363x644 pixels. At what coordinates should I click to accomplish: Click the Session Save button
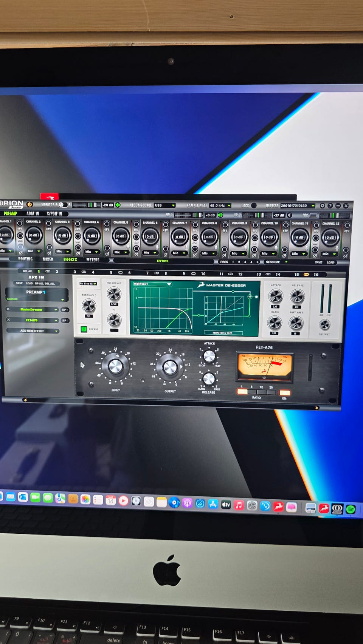coord(318,262)
